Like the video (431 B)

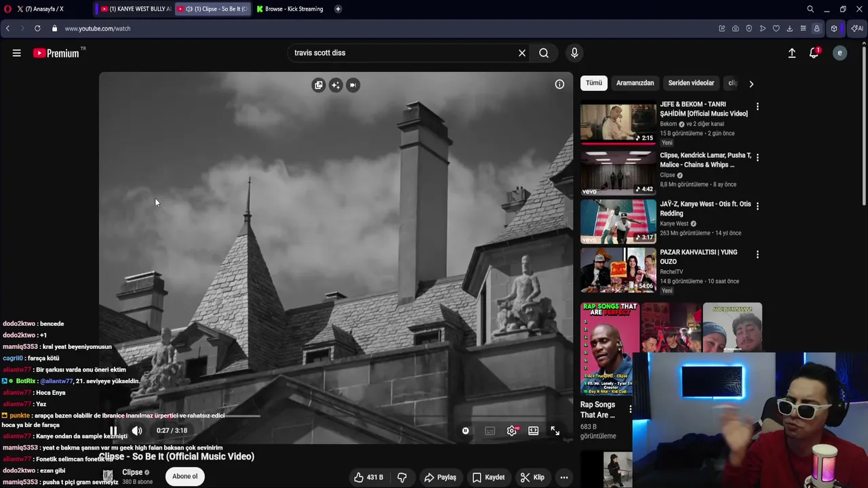[368, 477]
